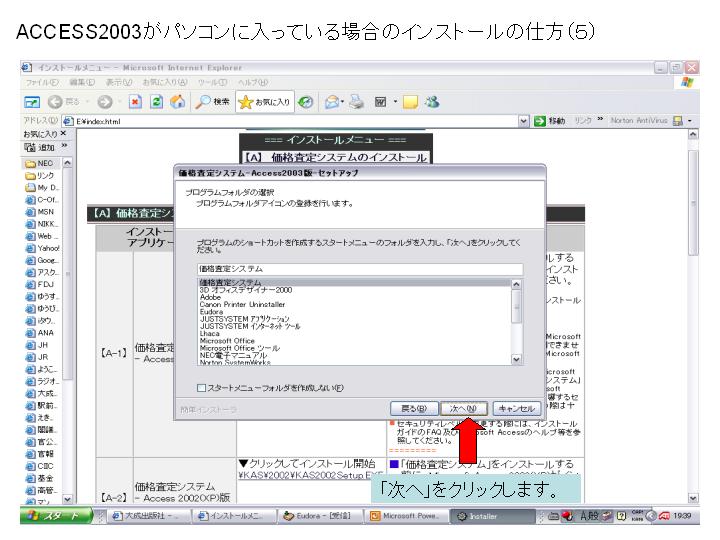
Task: Select the ANA favorite entry
Action: point(40,332)
